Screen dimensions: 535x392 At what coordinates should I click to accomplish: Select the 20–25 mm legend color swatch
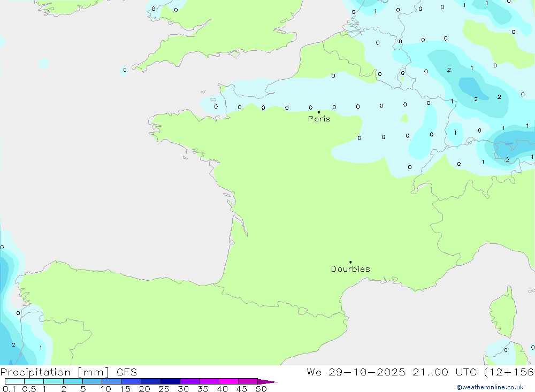click(150, 381)
